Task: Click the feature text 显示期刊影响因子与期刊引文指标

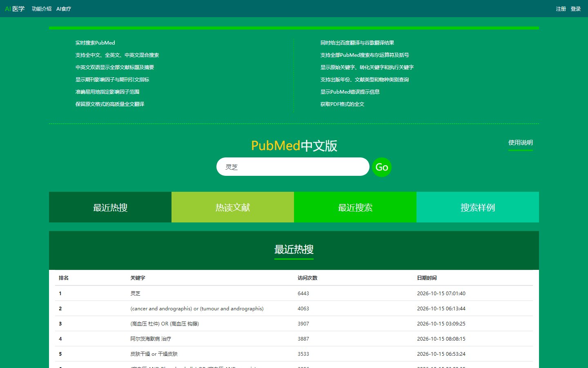Action: [112, 79]
